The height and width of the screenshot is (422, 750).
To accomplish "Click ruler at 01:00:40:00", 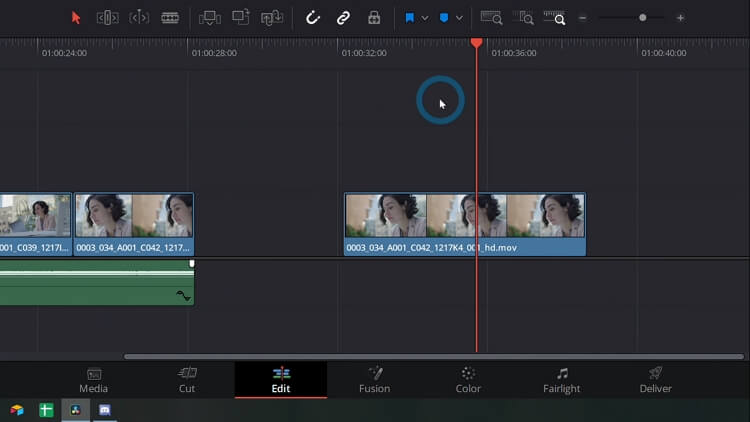I will pos(663,53).
